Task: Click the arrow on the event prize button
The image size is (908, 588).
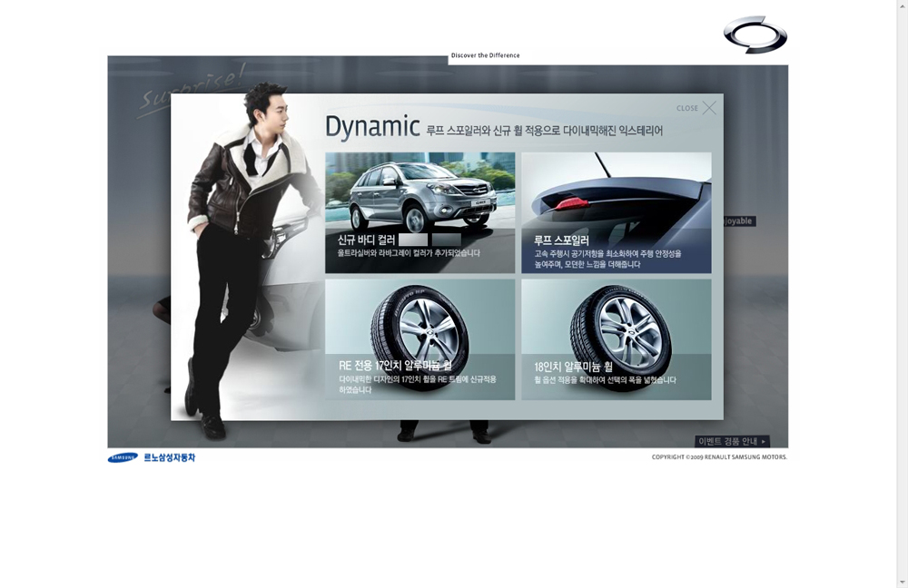Action: pos(764,442)
